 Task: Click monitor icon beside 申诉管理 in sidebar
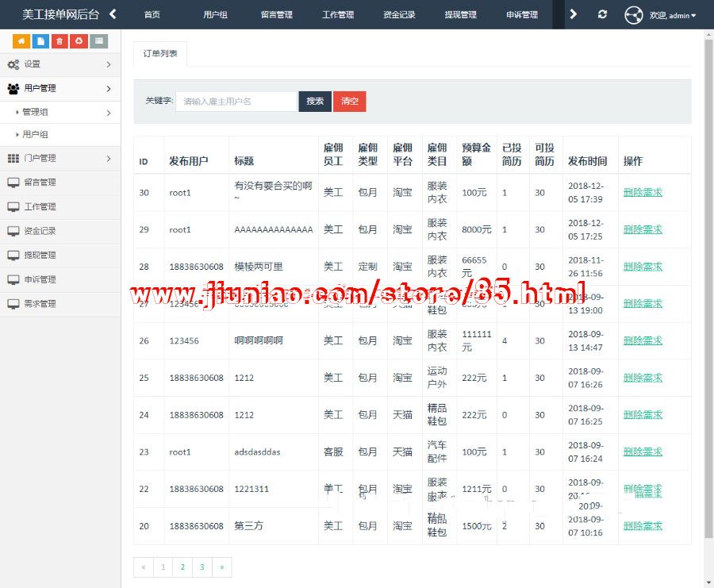tap(13, 279)
